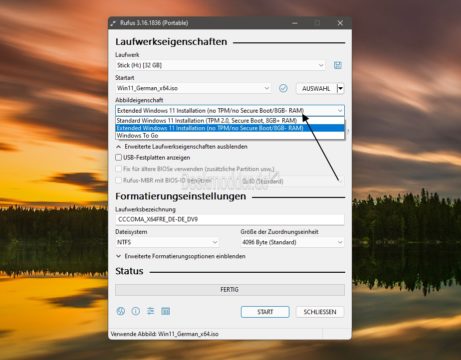Click the Rufus title bar icon
This screenshot has height=360, width=461.
pos(113,23)
